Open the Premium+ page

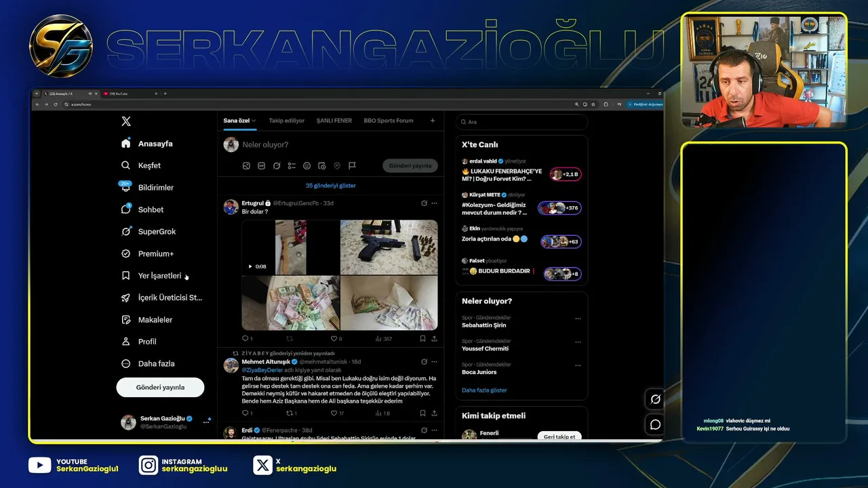[147, 253]
